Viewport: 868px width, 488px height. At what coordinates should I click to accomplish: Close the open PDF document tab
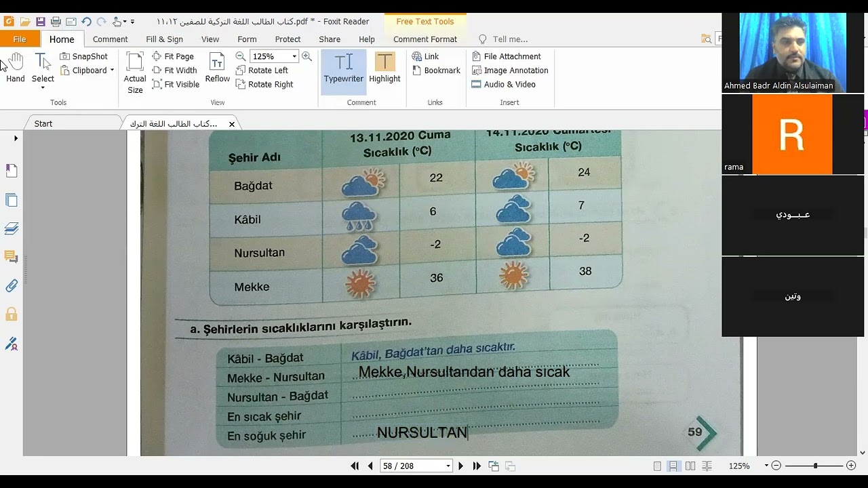(232, 124)
